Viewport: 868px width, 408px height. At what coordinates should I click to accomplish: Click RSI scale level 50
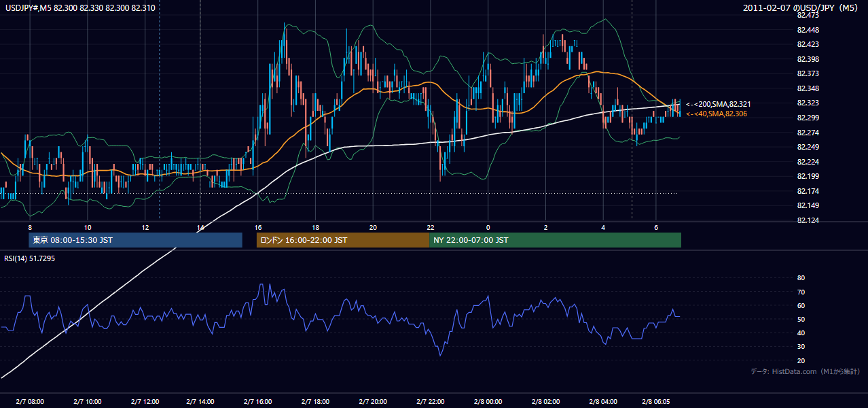pyautogui.click(x=801, y=319)
